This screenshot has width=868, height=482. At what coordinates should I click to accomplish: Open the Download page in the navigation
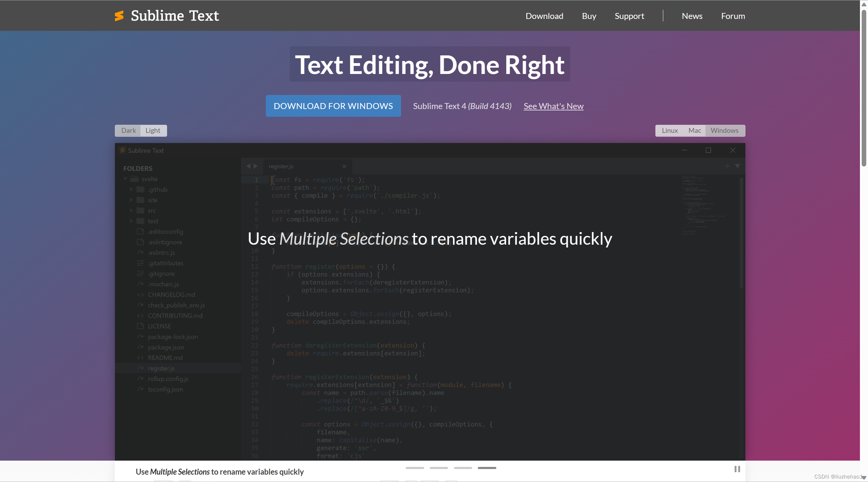544,16
